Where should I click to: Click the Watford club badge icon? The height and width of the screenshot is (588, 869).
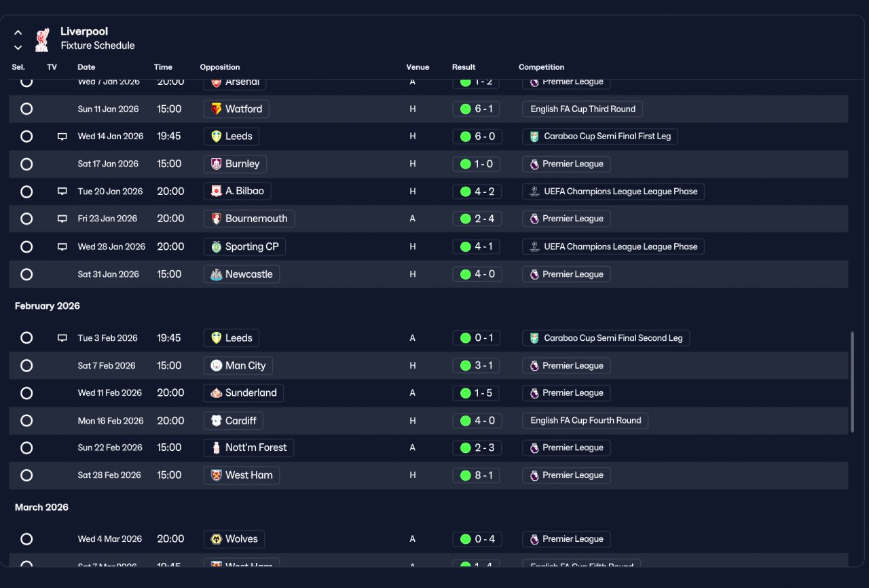click(x=216, y=109)
